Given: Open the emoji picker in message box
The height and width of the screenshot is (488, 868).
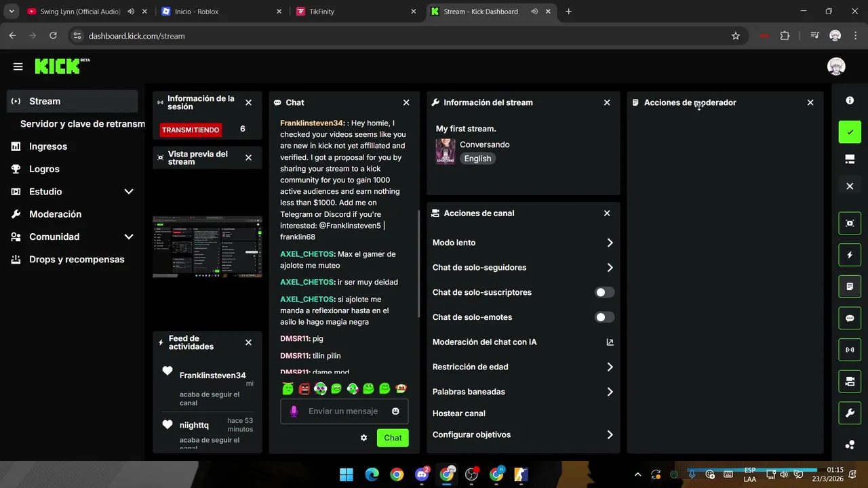Looking at the screenshot, I should pyautogui.click(x=395, y=411).
